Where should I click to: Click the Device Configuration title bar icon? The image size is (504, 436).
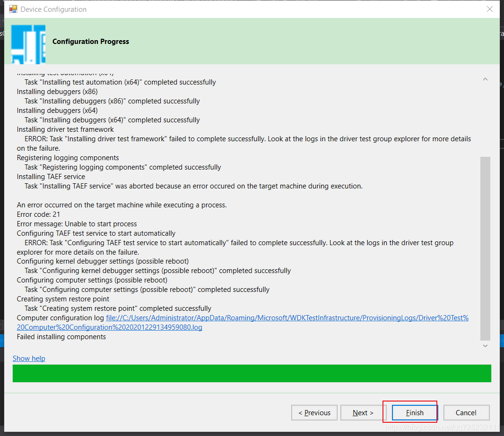tap(13, 9)
